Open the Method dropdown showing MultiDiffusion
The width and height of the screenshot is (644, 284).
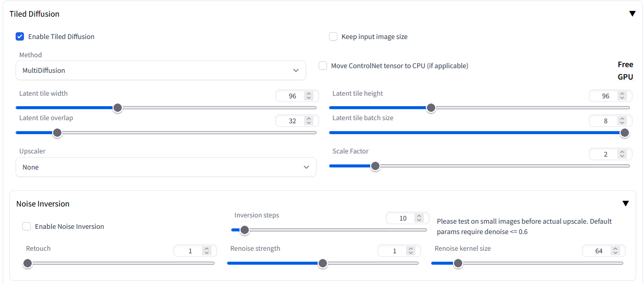(x=161, y=70)
